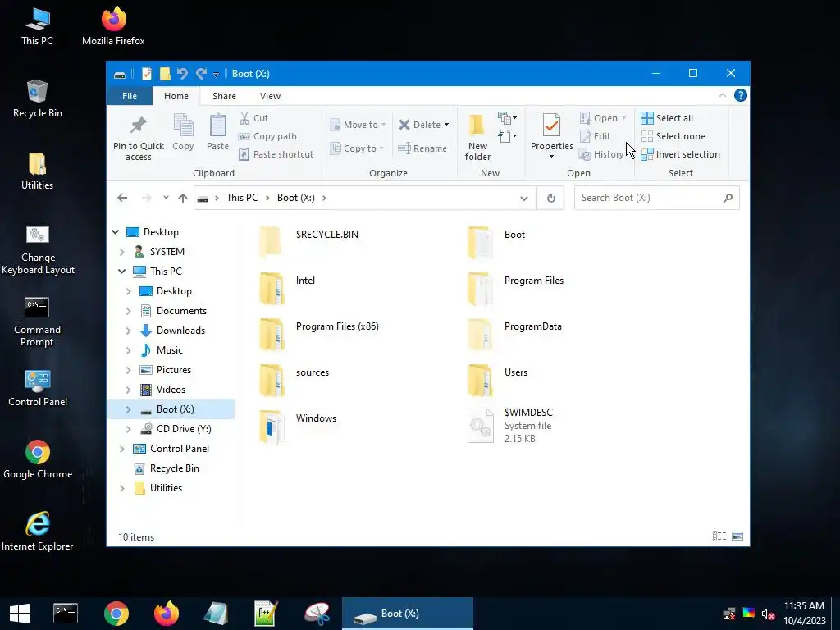Image resolution: width=840 pixels, height=630 pixels.
Task: Select Control Panel in navigation pane
Action: coord(179,449)
